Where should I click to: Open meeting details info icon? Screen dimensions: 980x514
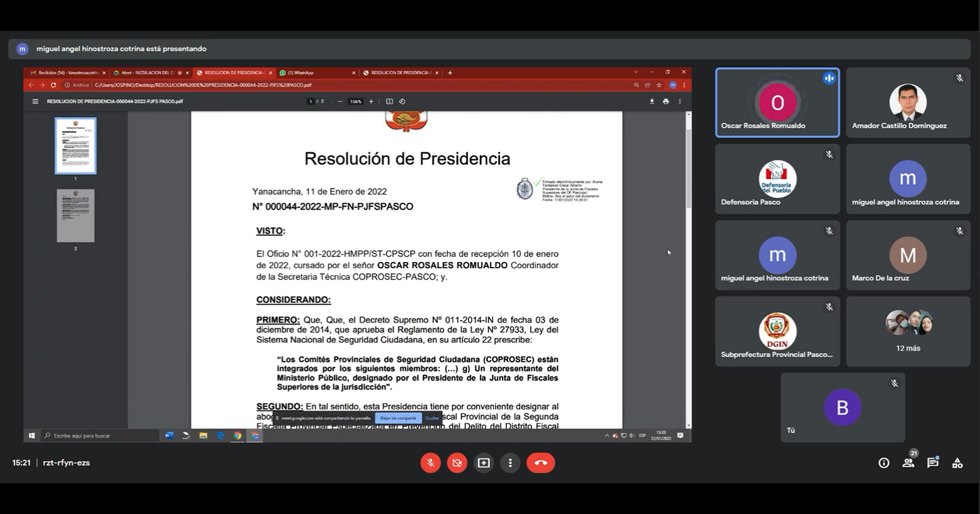point(884,463)
